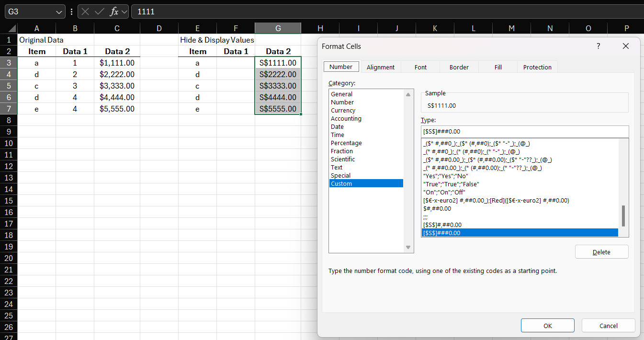Select the "On";"On";"Off" format code
The width and height of the screenshot is (644, 340).
(520, 192)
